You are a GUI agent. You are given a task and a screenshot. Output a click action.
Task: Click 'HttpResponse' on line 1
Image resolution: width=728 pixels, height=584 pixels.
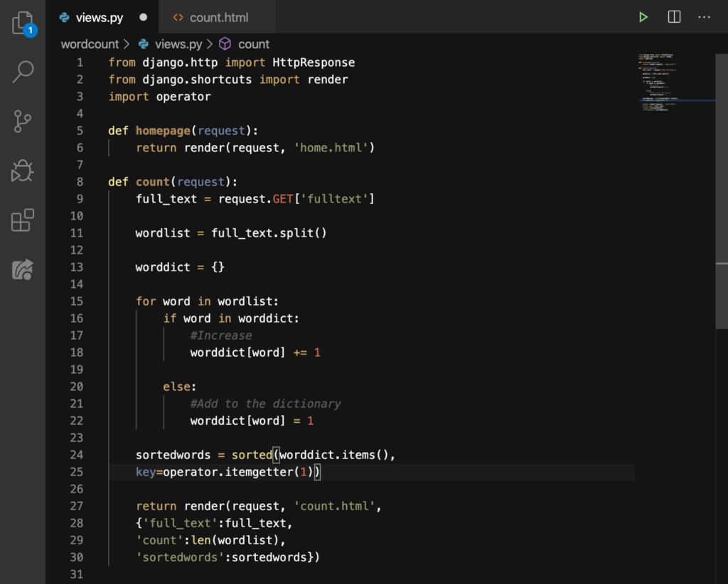(x=314, y=63)
